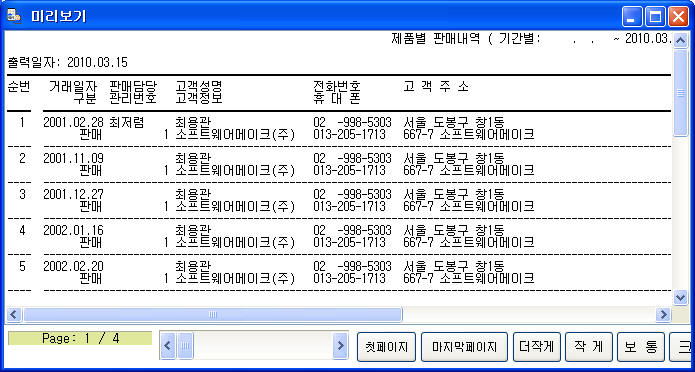Image resolution: width=695 pixels, height=372 pixels.
Task: Click 판매 type in row 2
Action: (90, 170)
